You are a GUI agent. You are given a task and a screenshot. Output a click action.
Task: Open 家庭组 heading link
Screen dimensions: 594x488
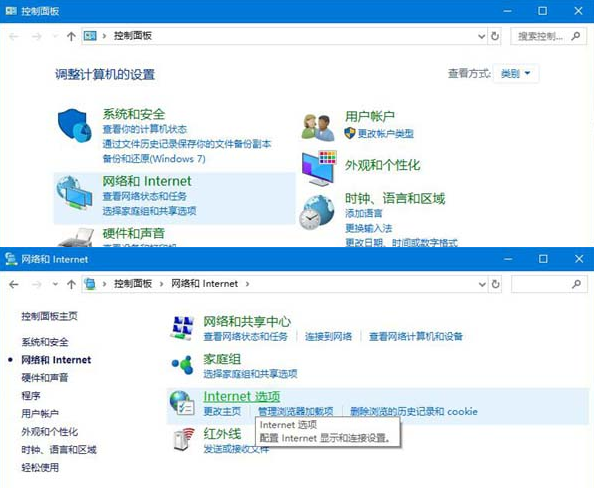[x=222, y=359]
